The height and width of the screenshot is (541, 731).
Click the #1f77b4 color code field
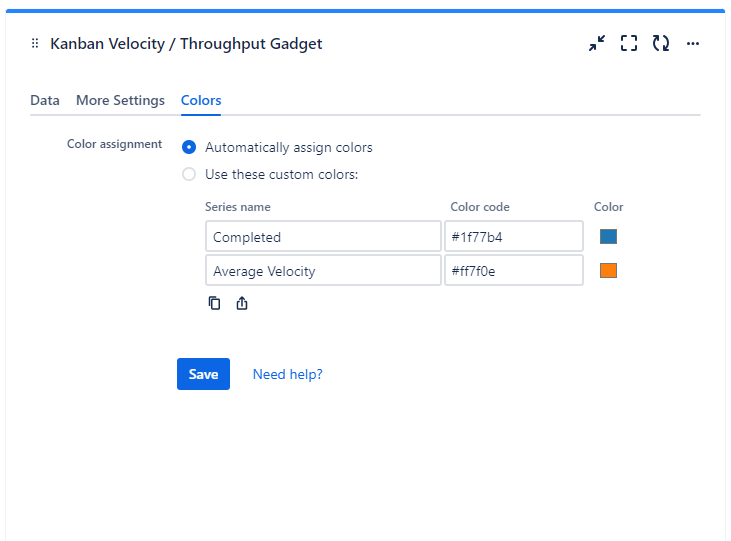pos(514,237)
